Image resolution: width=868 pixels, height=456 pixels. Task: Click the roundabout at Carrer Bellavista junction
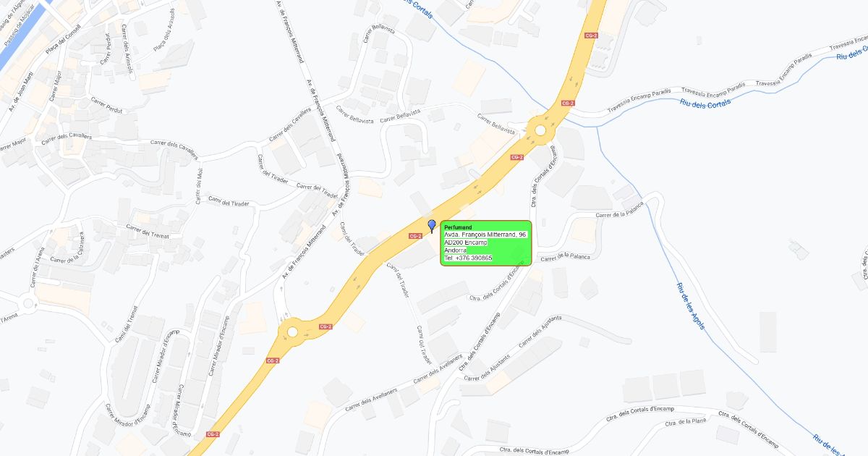[540, 131]
